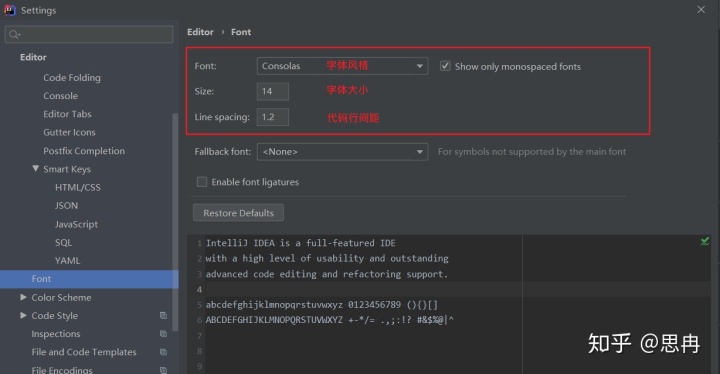The image size is (720, 374).
Task: Uncheck Show only monospaced fonts
Action: pyautogui.click(x=445, y=66)
